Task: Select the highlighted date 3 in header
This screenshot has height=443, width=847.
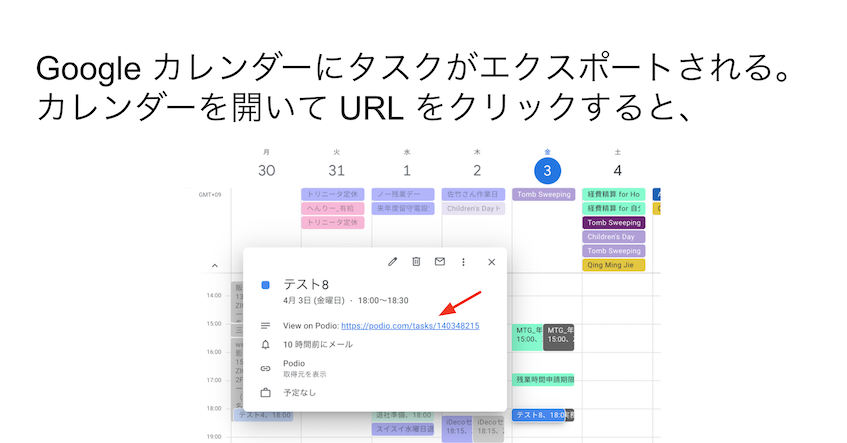Action: 546,170
